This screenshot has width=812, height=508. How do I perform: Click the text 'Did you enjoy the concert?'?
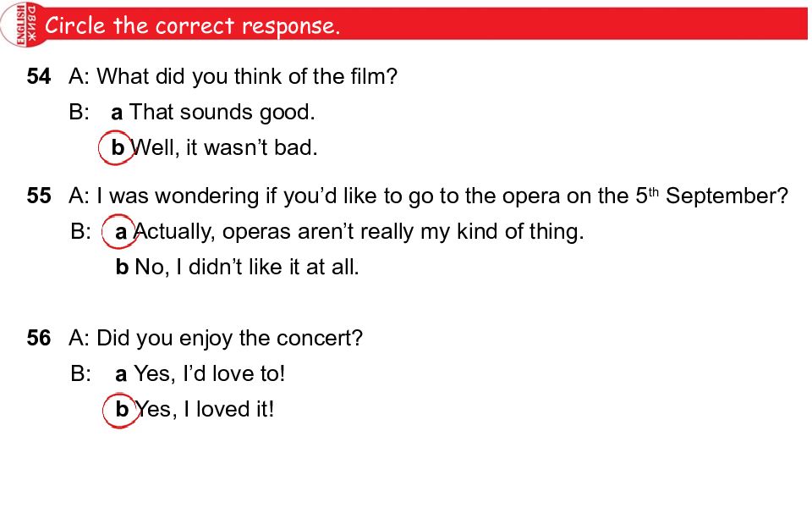coord(229,338)
